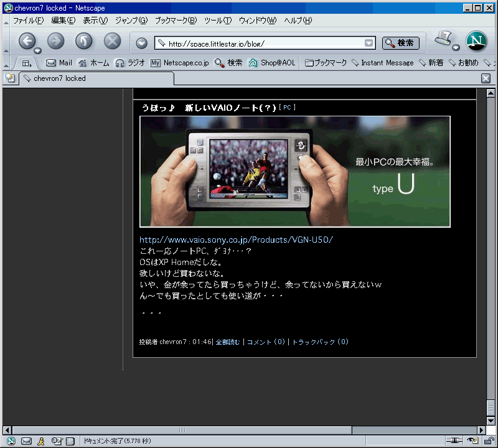This screenshot has width=498, height=448.
Task: Click the ドキュメント:完了 status bar text
Action: (117, 441)
